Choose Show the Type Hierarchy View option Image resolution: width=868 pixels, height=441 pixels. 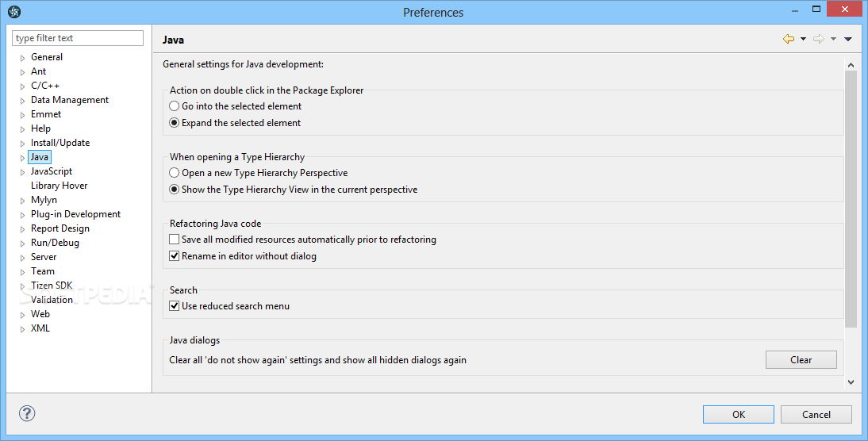click(x=294, y=190)
